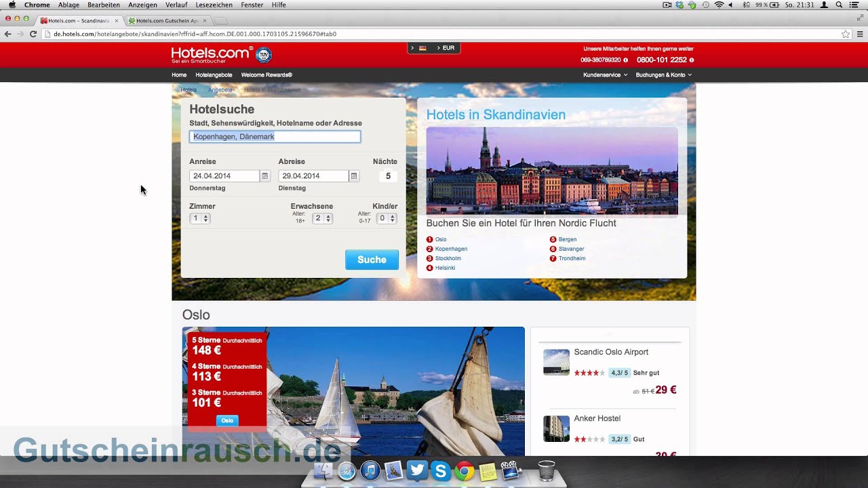Click Angebote breadcrumb link
The height and width of the screenshot is (488, 868).
[x=220, y=89]
